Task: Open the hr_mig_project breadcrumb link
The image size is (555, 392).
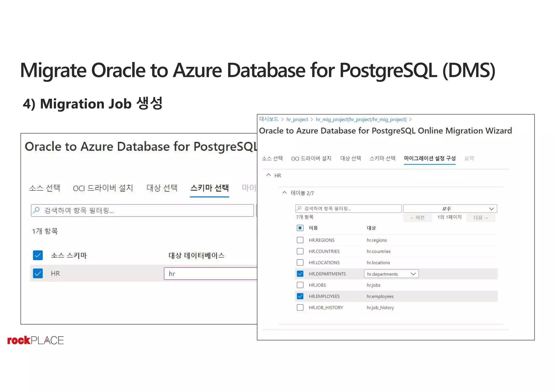Action: (361, 119)
